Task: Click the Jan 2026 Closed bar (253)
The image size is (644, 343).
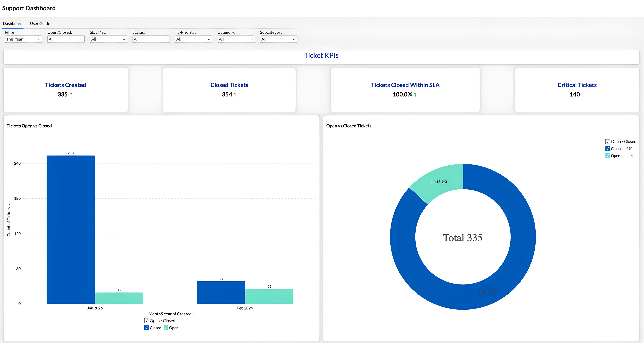Action: (70, 230)
